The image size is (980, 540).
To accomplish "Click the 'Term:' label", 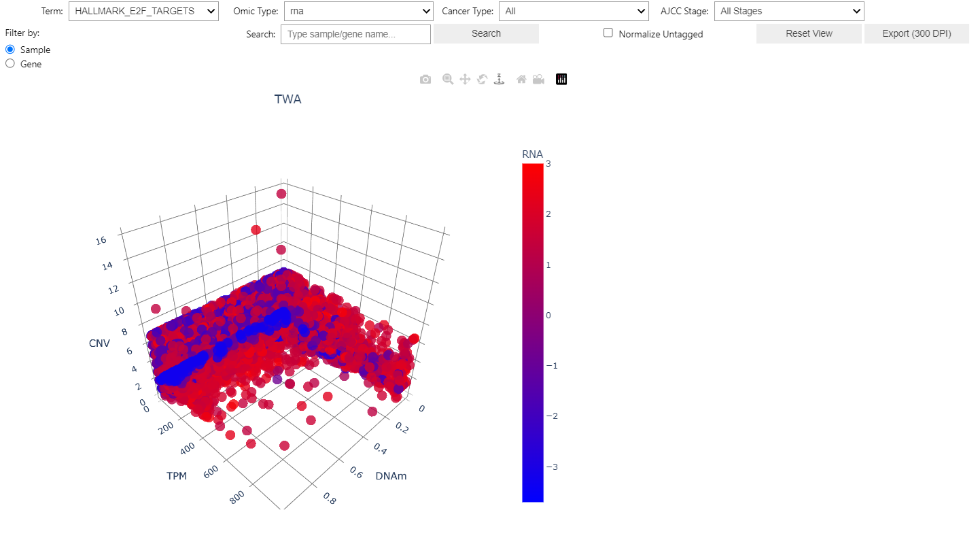I will pos(52,11).
